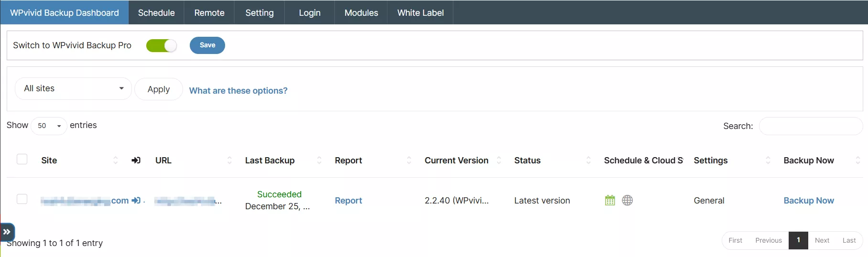This screenshot has height=257, width=868.
Task: Sort by URL column arrows
Action: (229, 161)
